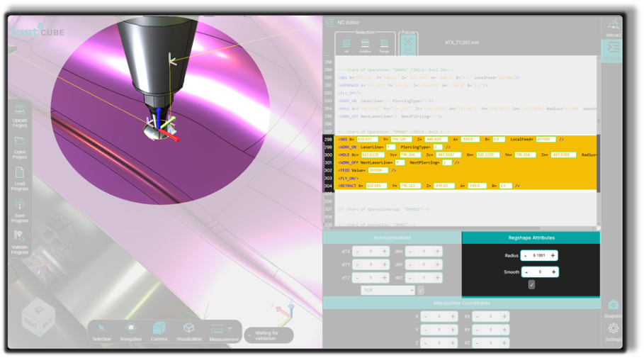Increase the Radius value with plus
This screenshot has height=358, width=644.
(553, 255)
